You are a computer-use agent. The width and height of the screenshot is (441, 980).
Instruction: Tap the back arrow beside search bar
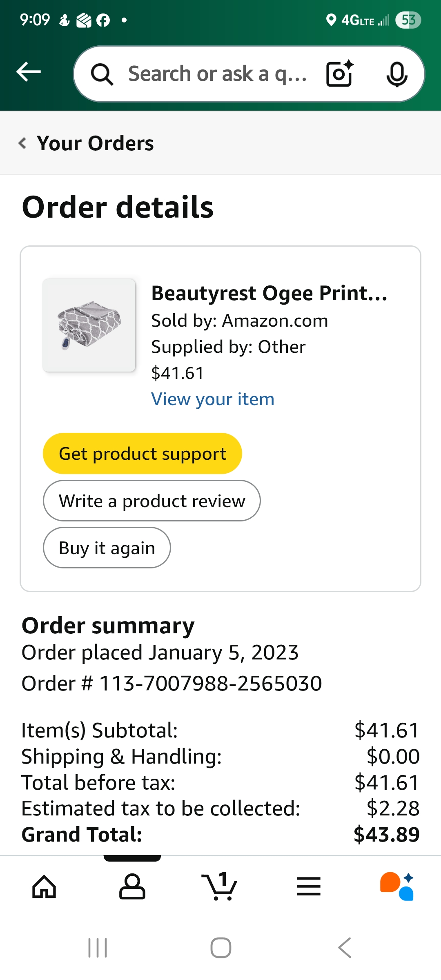[29, 72]
